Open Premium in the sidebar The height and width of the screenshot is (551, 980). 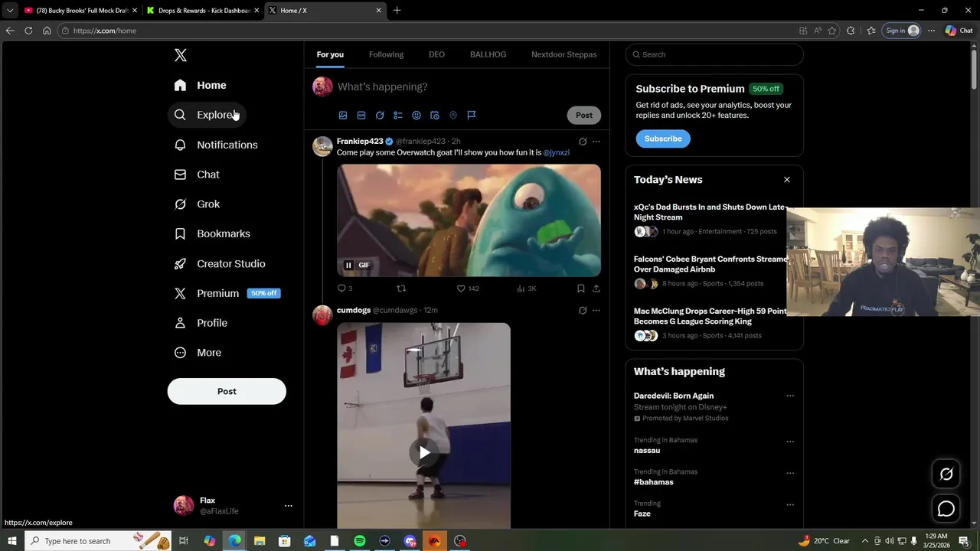pyautogui.click(x=226, y=293)
